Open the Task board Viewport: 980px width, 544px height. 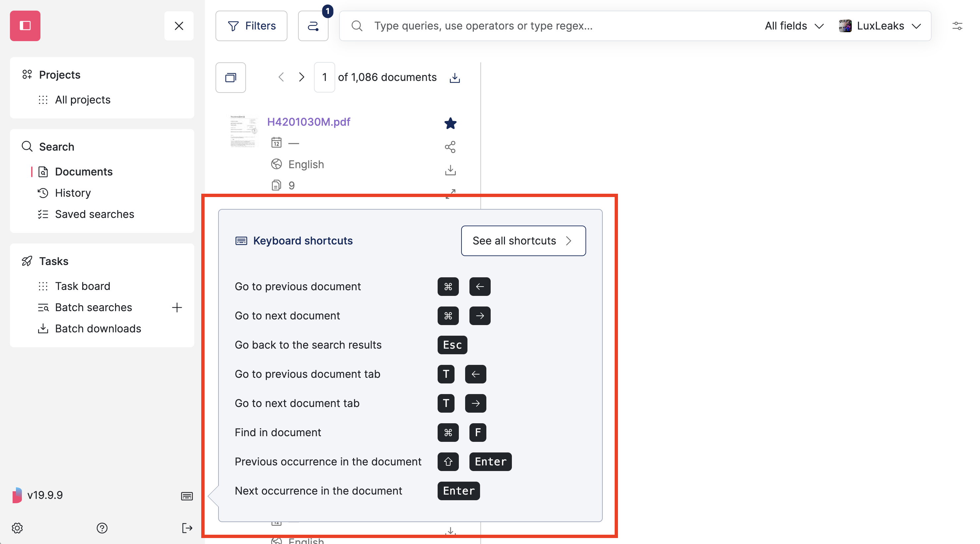pos(83,286)
